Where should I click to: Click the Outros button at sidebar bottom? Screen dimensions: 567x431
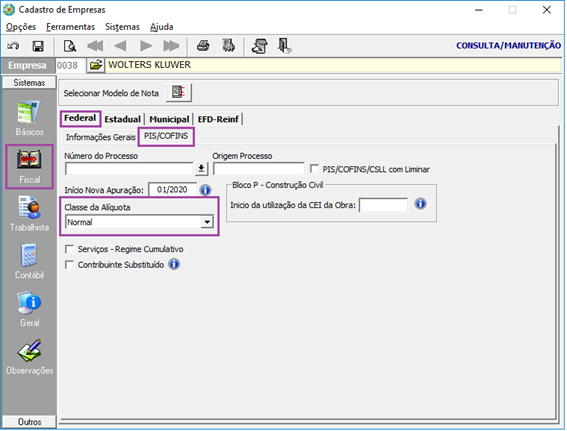29,422
